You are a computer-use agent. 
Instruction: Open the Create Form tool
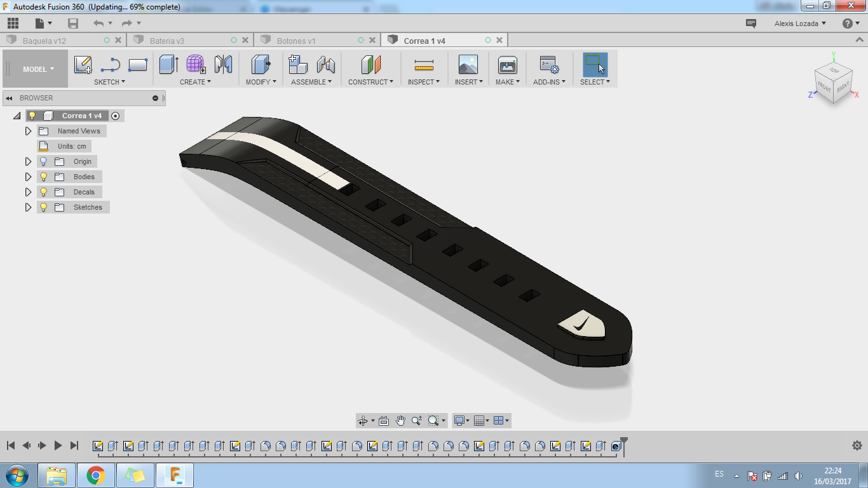tap(196, 65)
